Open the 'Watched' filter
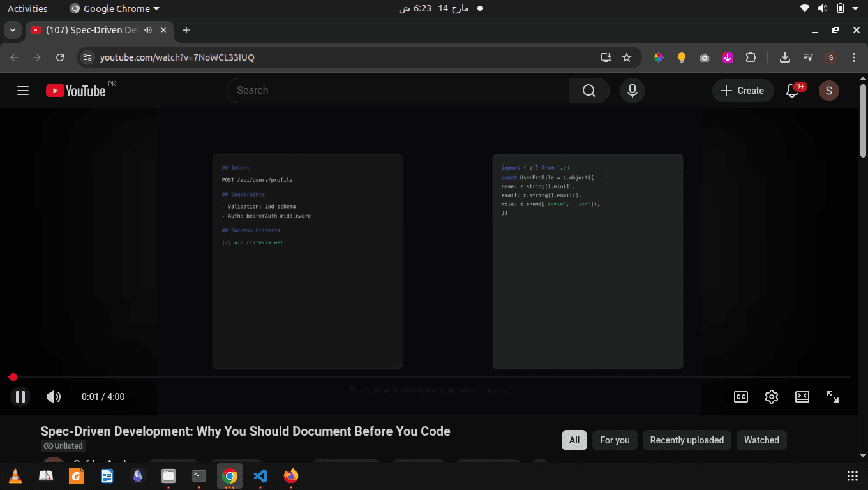This screenshot has height=490, width=868. [x=761, y=440]
